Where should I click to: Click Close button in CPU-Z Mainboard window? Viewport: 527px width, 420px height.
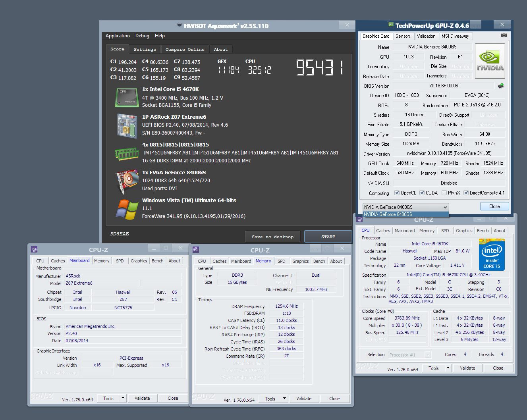173,398
